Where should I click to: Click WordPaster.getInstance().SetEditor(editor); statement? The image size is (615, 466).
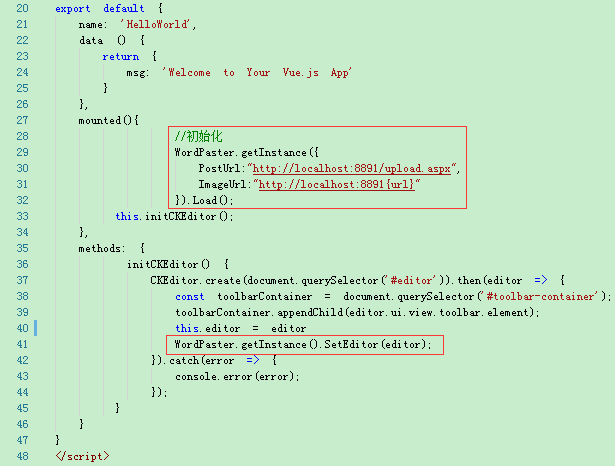tap(303, 344)
